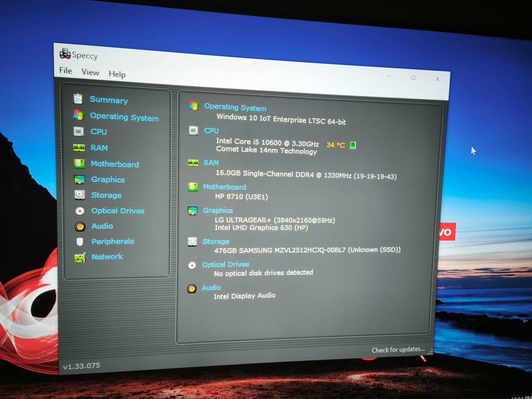Click the Windows 10 IoT Enterprise LTSC text

[x=281, y=119]
